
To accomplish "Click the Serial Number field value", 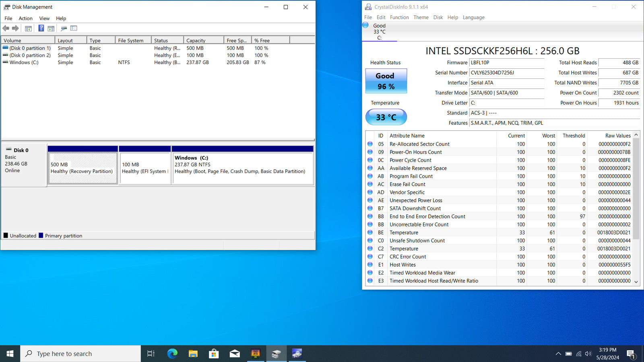I will click(507, 73).
